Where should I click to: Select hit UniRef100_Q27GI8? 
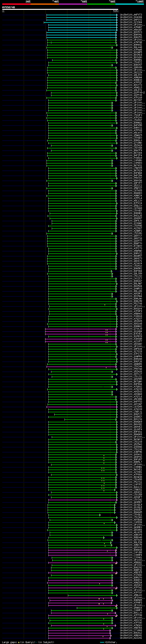pyautogui.click(x=131, y=352)
